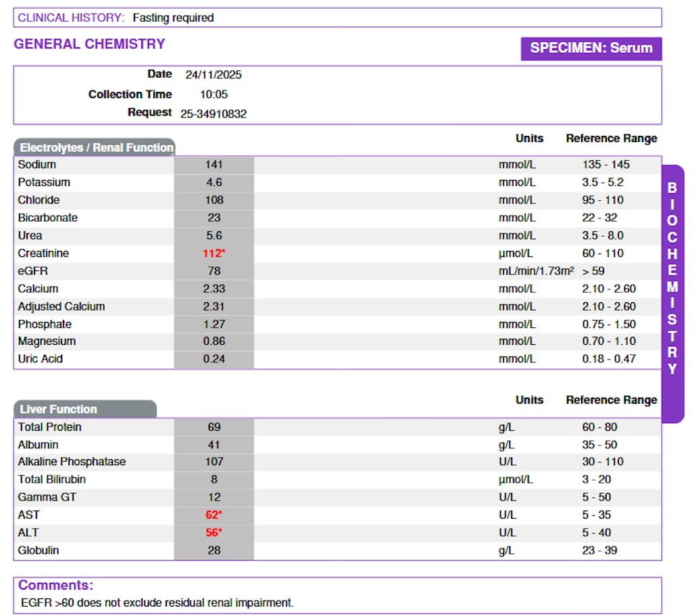Click the GENERAL CHEMISTRY heading

coord(89,44)
